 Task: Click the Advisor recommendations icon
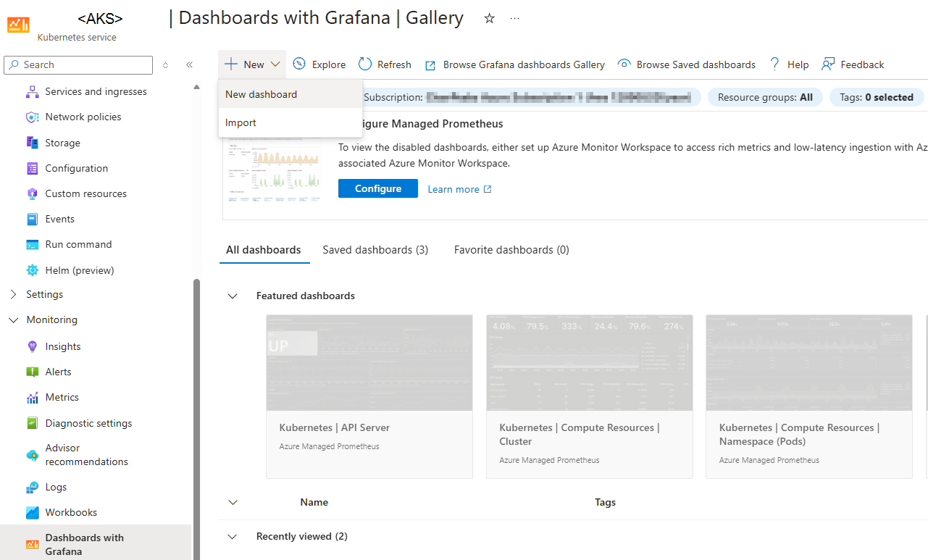[32, 455]
